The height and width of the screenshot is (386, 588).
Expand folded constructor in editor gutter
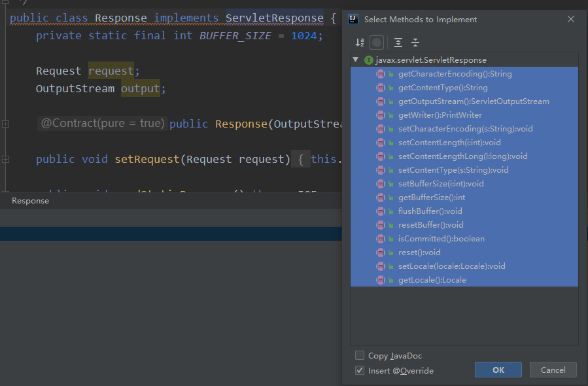tap(6, 124)
